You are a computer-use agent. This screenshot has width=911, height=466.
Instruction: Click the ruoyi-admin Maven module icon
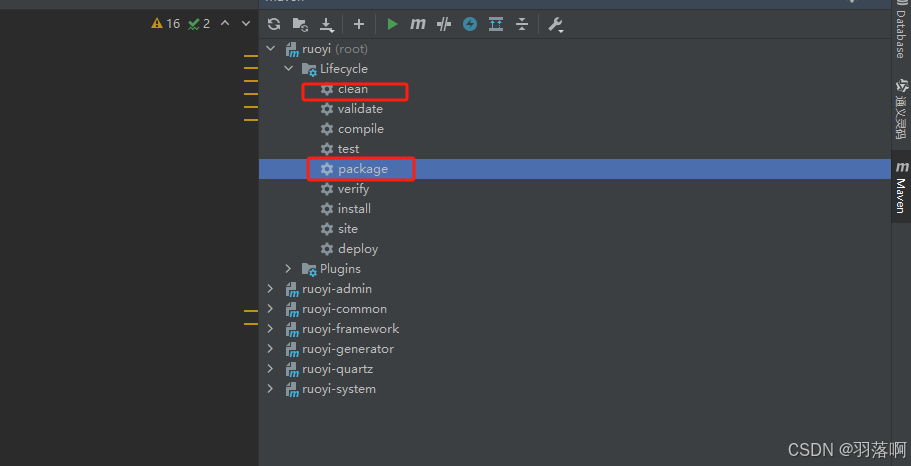292,289
